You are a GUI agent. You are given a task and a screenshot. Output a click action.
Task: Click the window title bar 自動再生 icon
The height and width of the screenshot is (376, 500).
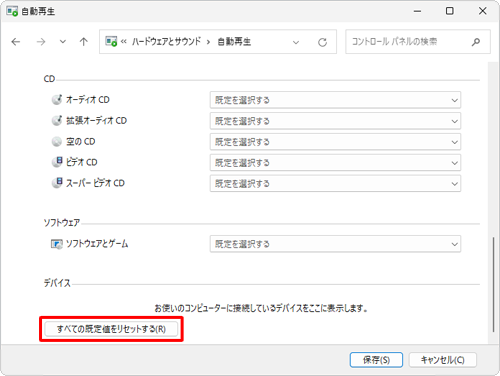pyautogui.click(x=12, y=11)
